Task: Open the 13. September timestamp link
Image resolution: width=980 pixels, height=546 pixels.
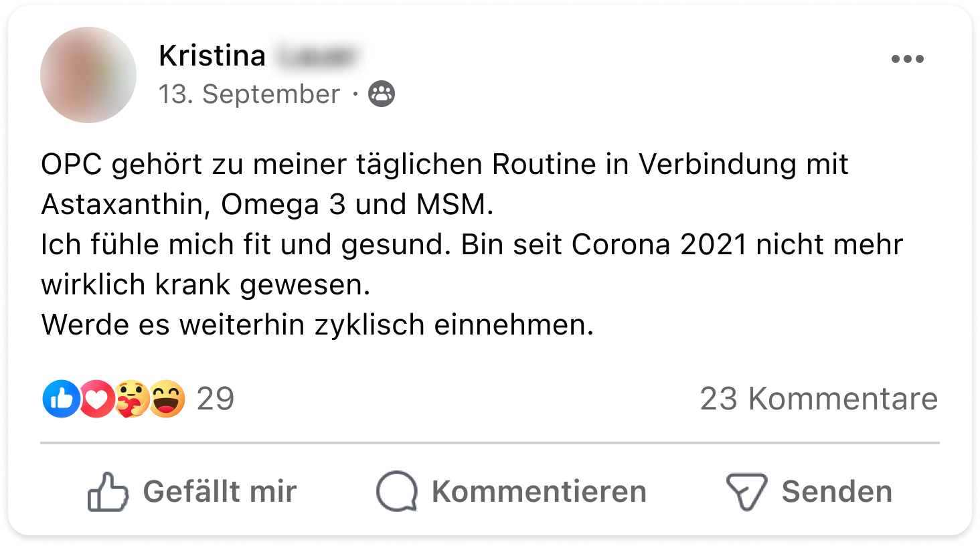Action: click(249, 94)
